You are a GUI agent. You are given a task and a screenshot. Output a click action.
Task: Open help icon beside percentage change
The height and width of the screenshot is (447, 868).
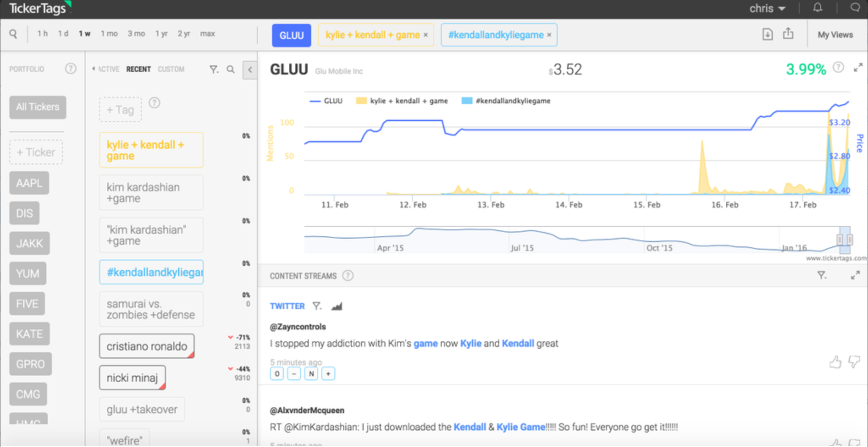[x=838, y=67]
